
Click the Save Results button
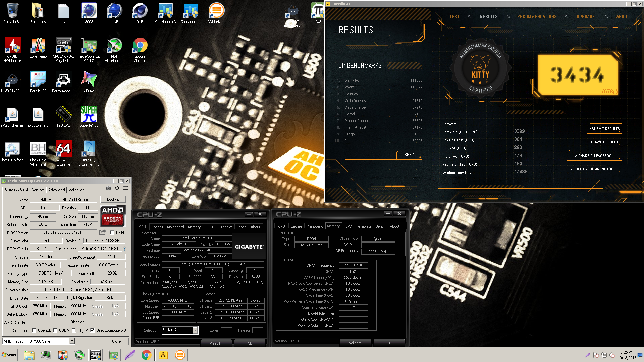pyautogui.click(x=604, y=142)
